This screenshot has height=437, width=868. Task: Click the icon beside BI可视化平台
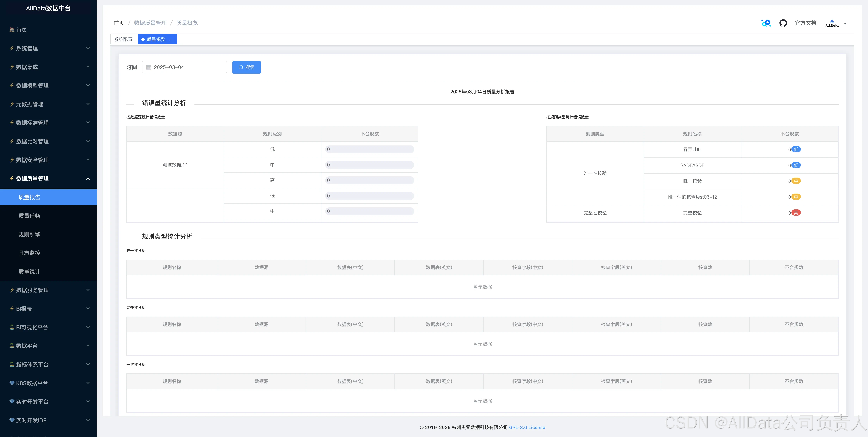(12, 327)
